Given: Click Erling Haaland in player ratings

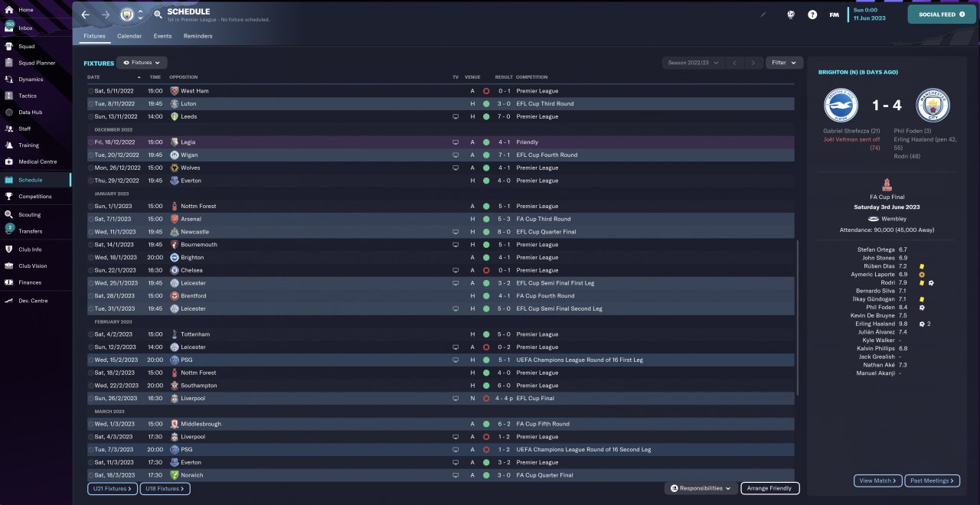Looking at the screenshot, I should [x=876, y=324].
